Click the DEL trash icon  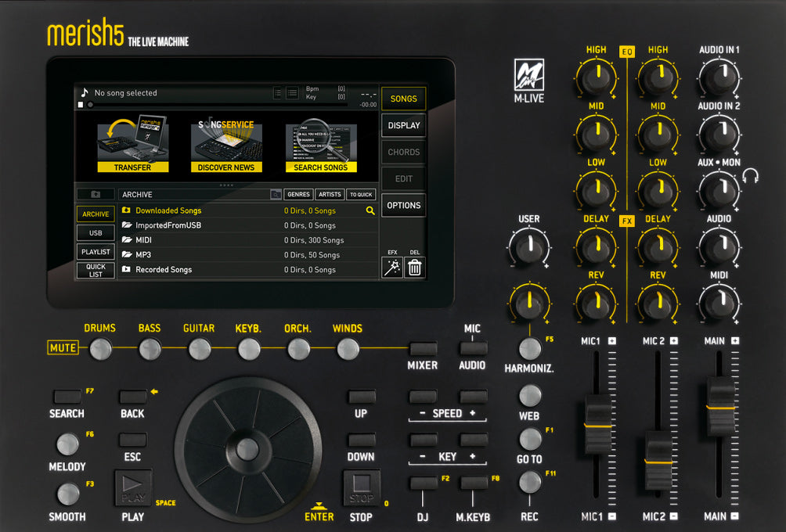click(414, 268)
